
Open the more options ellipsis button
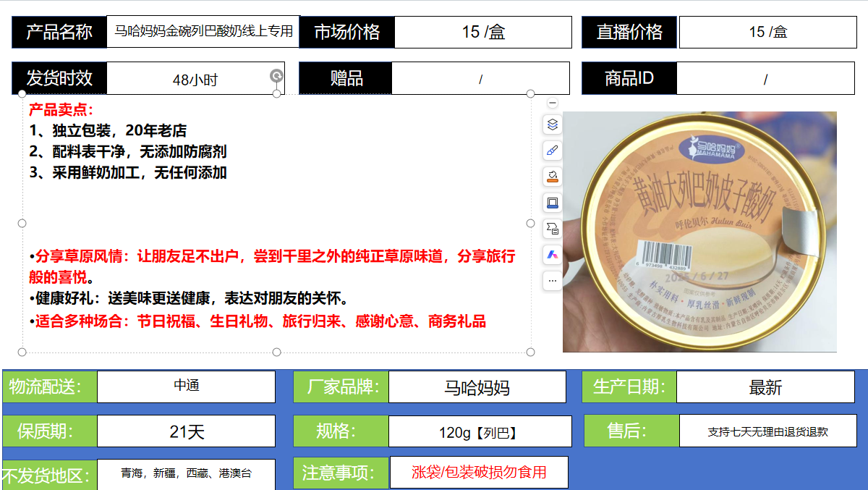pos(553,280)
